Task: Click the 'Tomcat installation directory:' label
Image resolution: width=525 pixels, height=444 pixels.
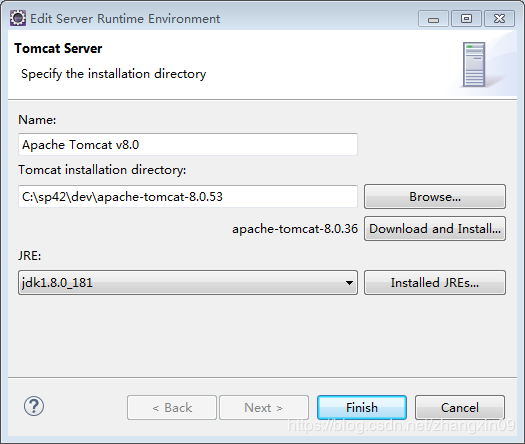Action: point(102,170)
